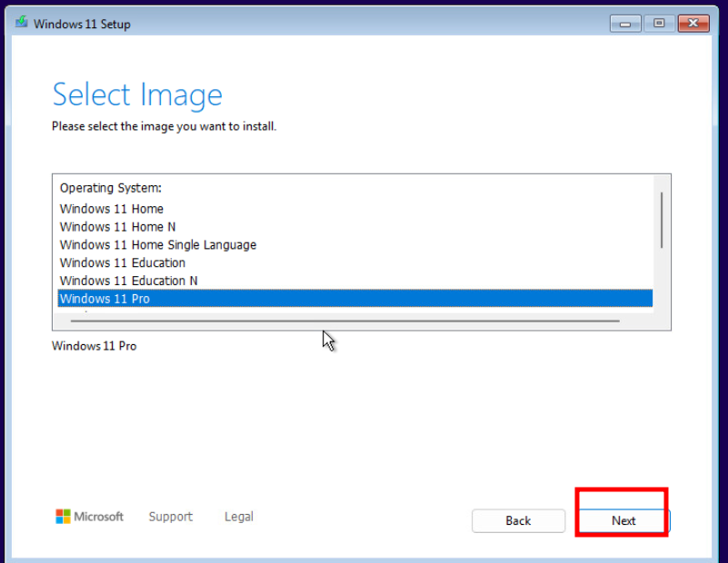Minimize the Windows 11 Setup window
The width and height of the screenshot is (728, 563).
tap(625, 24)
